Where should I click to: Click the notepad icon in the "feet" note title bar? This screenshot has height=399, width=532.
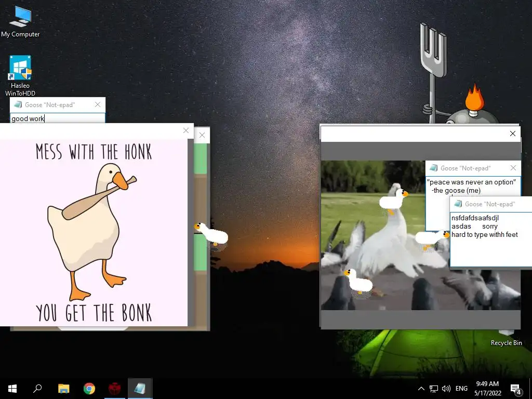click(x=458, y=204)
